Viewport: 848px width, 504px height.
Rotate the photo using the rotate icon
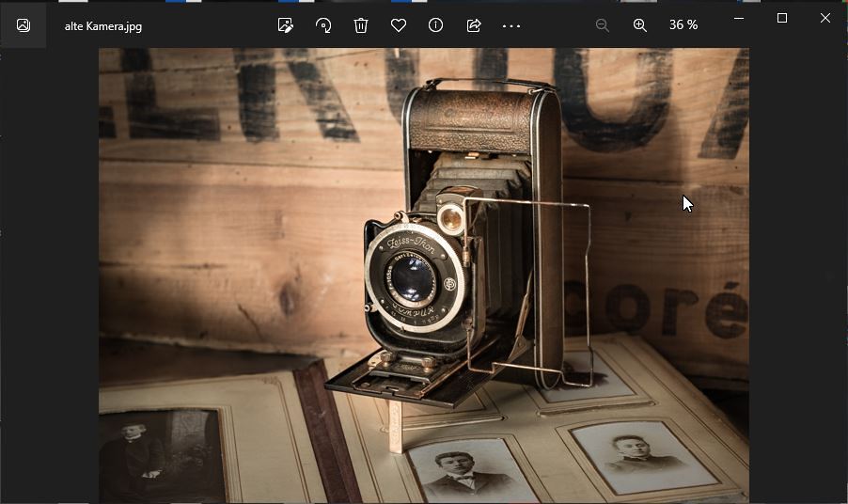323,25
